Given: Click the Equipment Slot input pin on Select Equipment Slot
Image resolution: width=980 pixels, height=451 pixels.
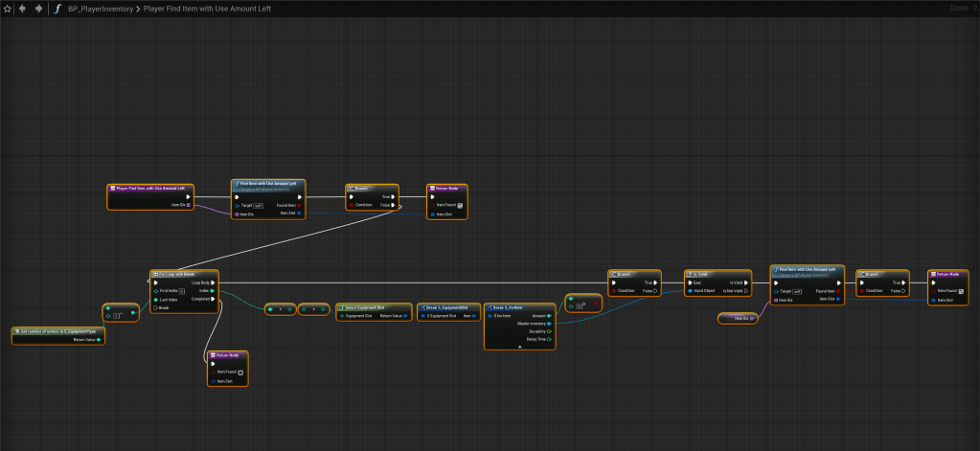Looking at the screenshot, I should pos(341,316).
